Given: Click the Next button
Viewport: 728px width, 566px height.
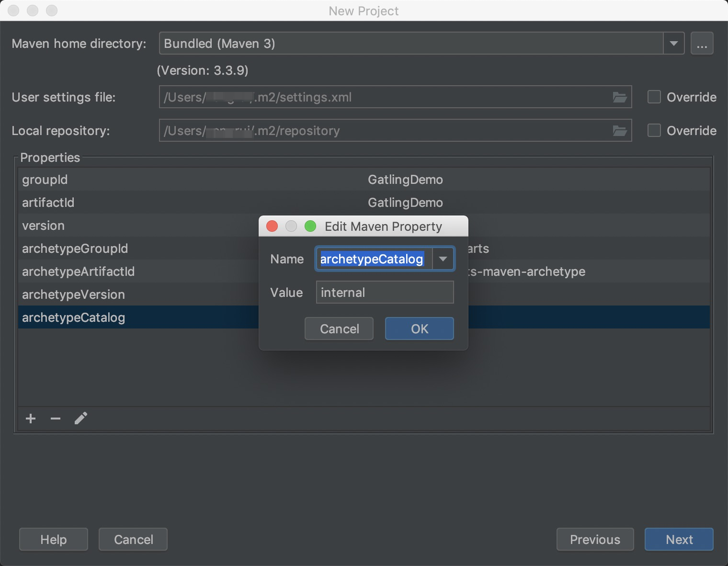Looking at the screenshot, I should pos(679,540).
